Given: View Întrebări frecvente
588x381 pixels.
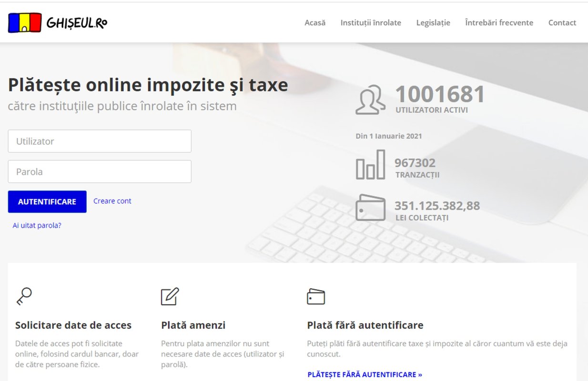Looking at the screenshot, I should (499, 22).
